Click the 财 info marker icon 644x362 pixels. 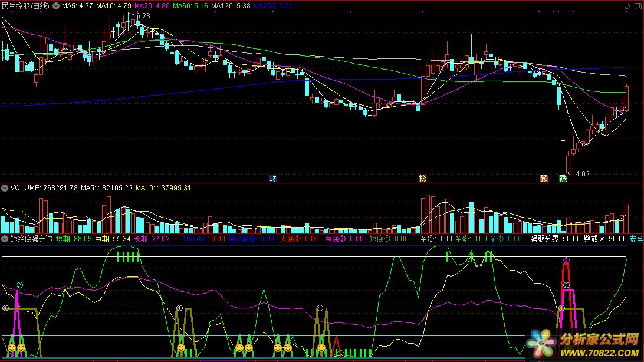[272, 177]
